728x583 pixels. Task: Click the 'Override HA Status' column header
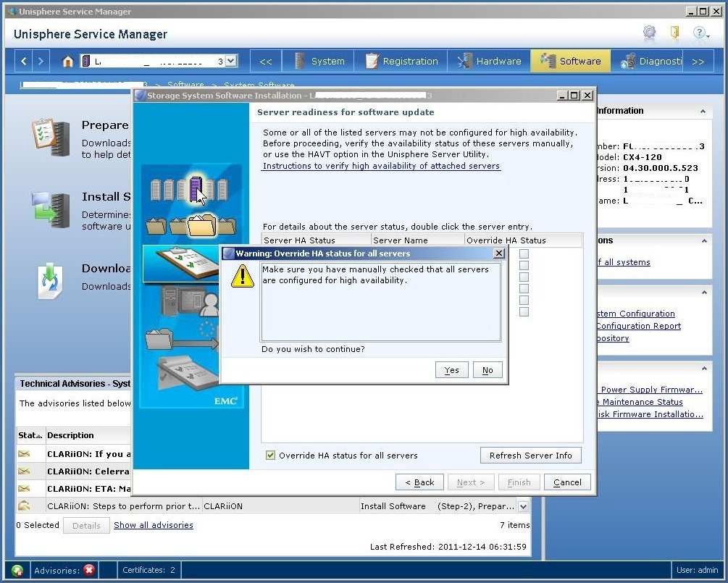pyautogui.click(x=523, y=240)
